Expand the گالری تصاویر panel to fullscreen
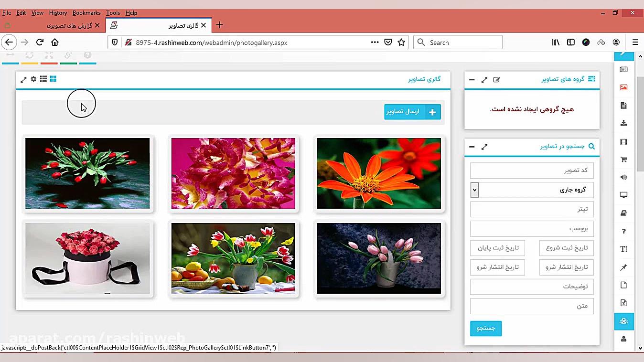Viewport: 644px width, 362px height. point(23,79)
